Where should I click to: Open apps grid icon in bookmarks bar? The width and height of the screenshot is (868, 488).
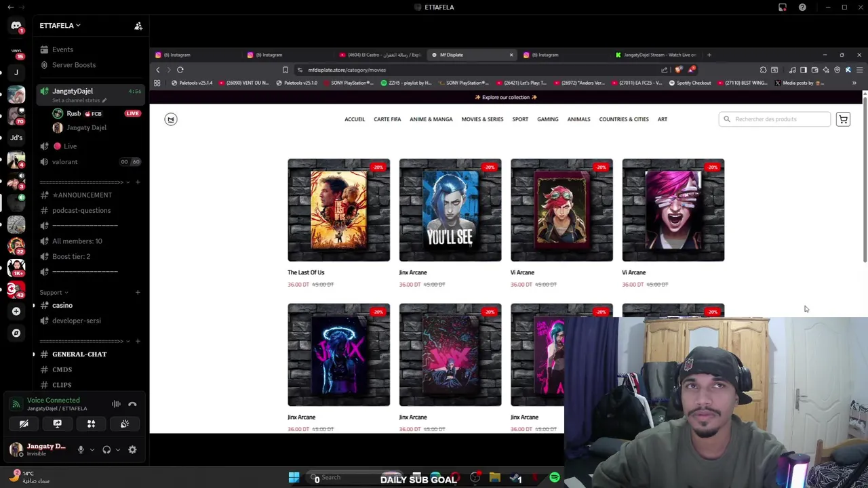point(157,83)
